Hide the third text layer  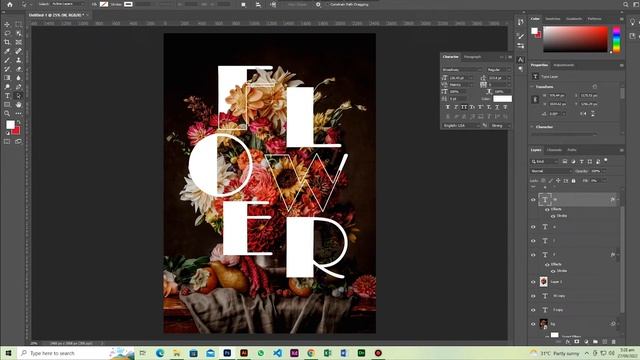click(533, 241)
